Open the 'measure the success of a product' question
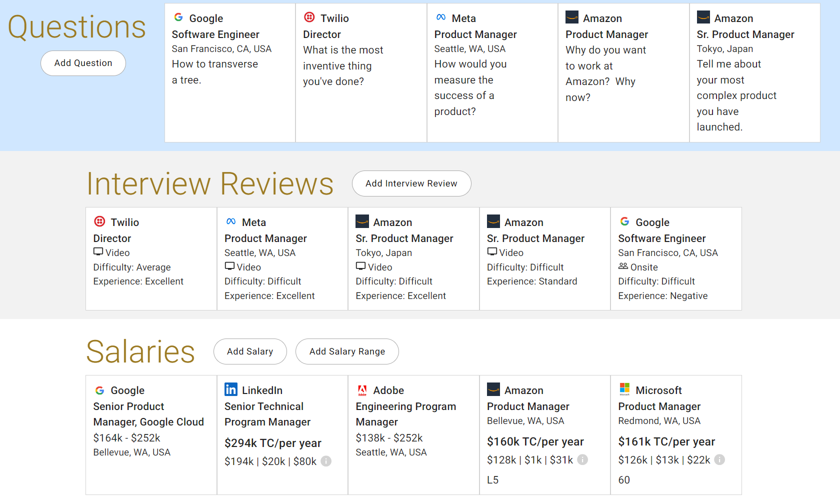Screen dimensions: 840x504 (470, 87)
